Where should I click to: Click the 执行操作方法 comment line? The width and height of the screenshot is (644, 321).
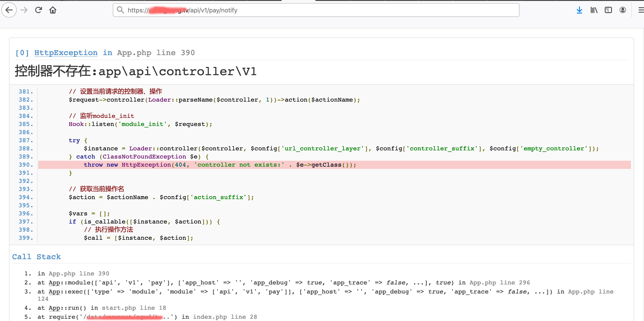(109, 230)
